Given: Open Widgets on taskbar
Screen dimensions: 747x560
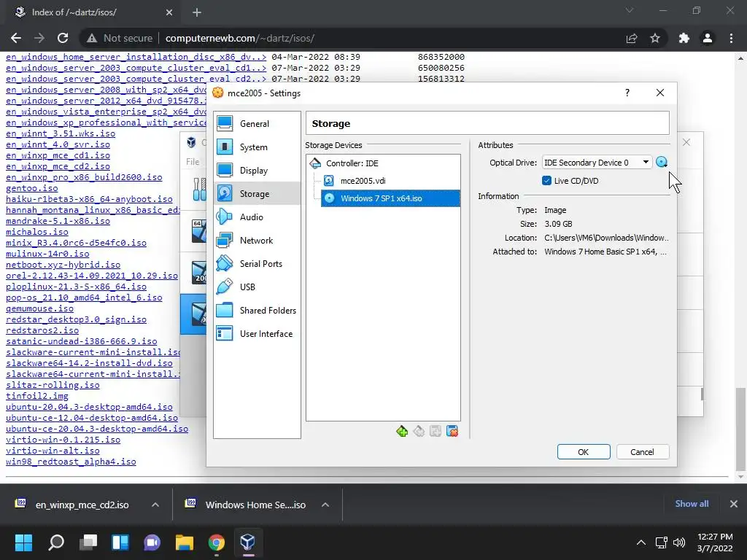Looking at the screenshot, I should 120,542.
